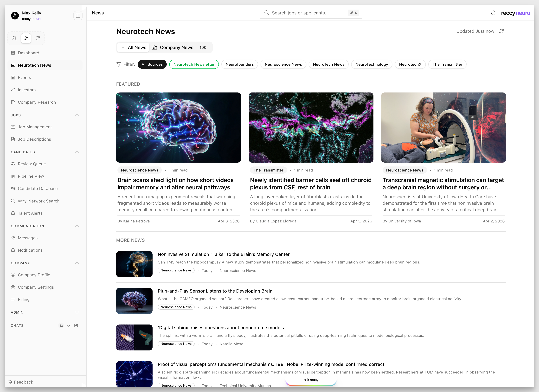Expand the CHATS list chevron
The image size is (539, 392).
(68, 325)
